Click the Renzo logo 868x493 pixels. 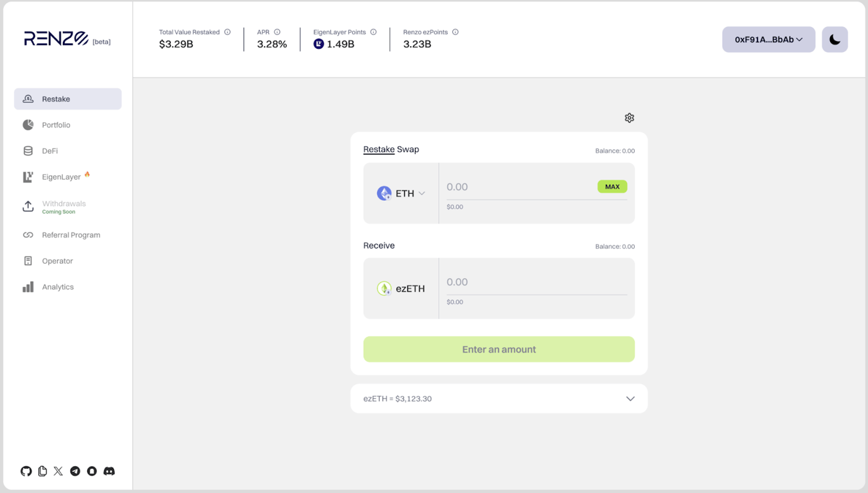(x=57, y=39)
